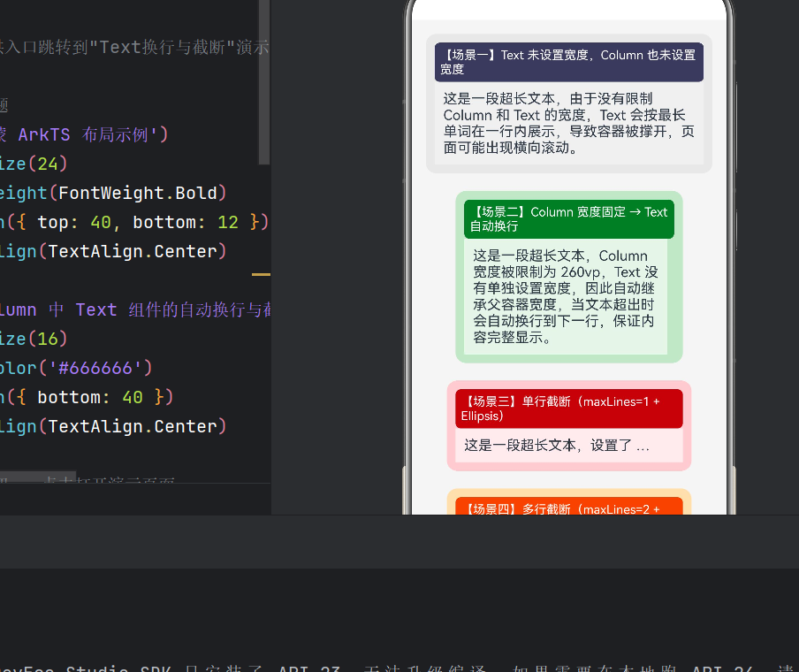799x672 pixels.
Task: Click the truncated text 这是一段超长文本，设置了 …
Action: [x=557, y=446]
